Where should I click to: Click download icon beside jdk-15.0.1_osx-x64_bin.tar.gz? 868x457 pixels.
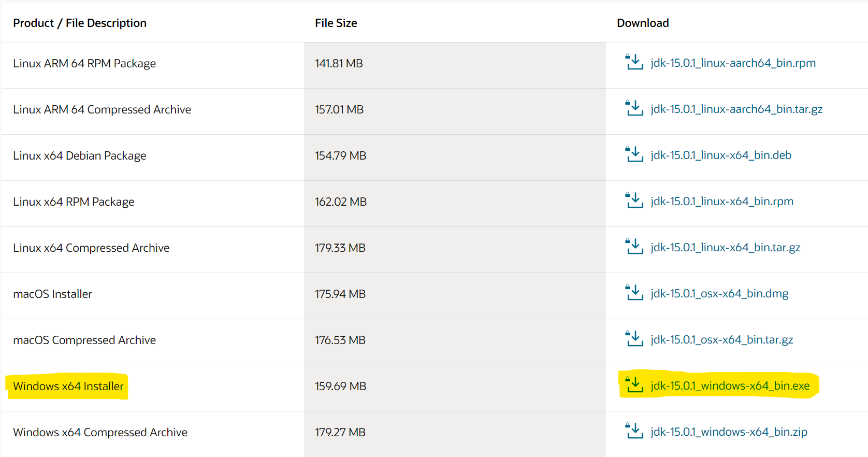634,339
